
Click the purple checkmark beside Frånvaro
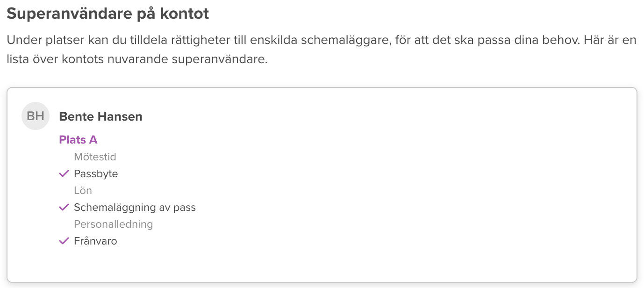pos(64,241)
